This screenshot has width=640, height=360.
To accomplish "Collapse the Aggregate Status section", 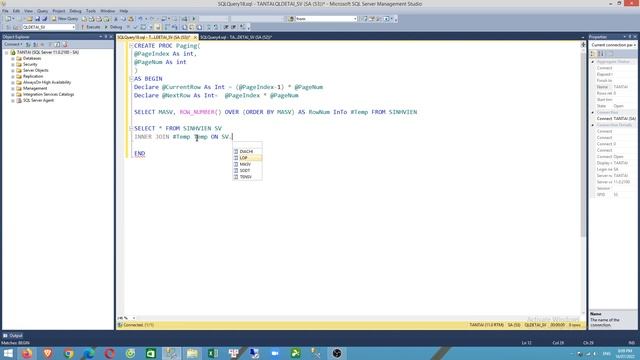I will (x=593, y=62).
